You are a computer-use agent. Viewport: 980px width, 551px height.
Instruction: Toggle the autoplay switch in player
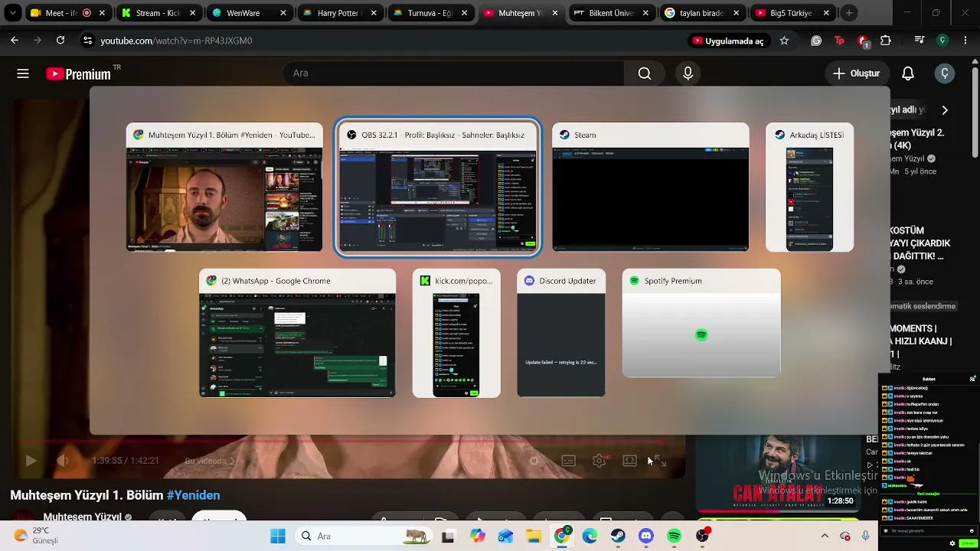click(x=534, y=461)
